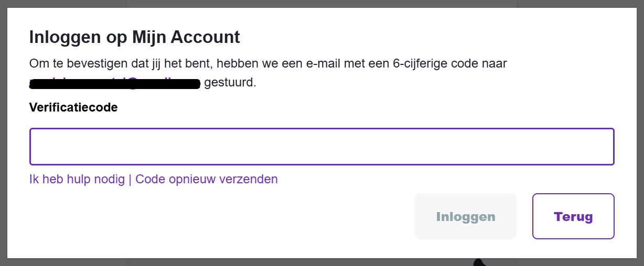This screenshot has width=644, height=266.
Task: Go back with the Terug button
Action: tap(573, 216)
